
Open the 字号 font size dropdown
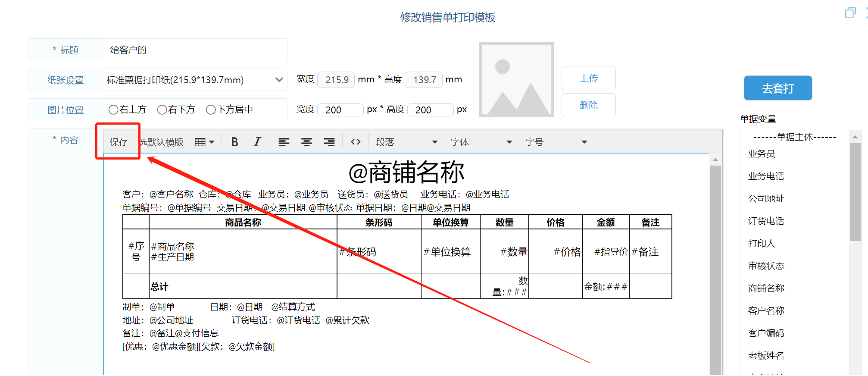tap(556, 142)
